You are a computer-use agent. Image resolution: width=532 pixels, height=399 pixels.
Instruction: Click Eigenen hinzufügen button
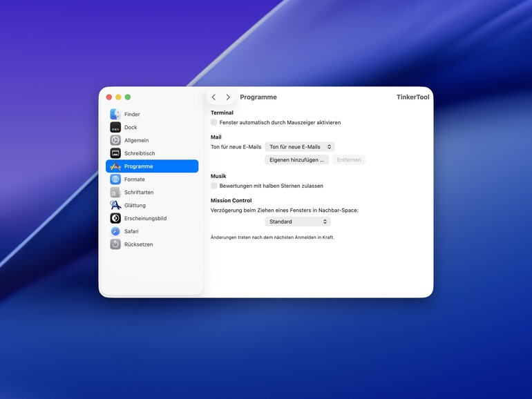point(296,159)
